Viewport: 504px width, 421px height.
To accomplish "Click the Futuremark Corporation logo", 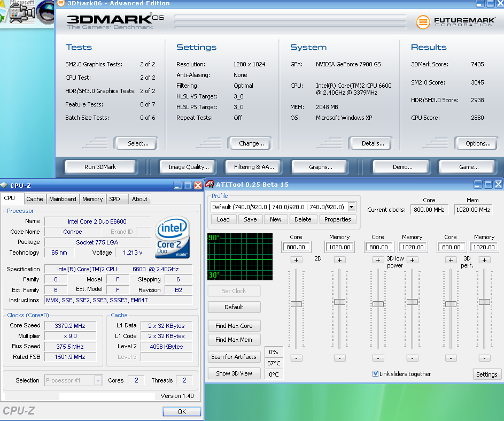I will pyautogui.click(x=455, y=22).
